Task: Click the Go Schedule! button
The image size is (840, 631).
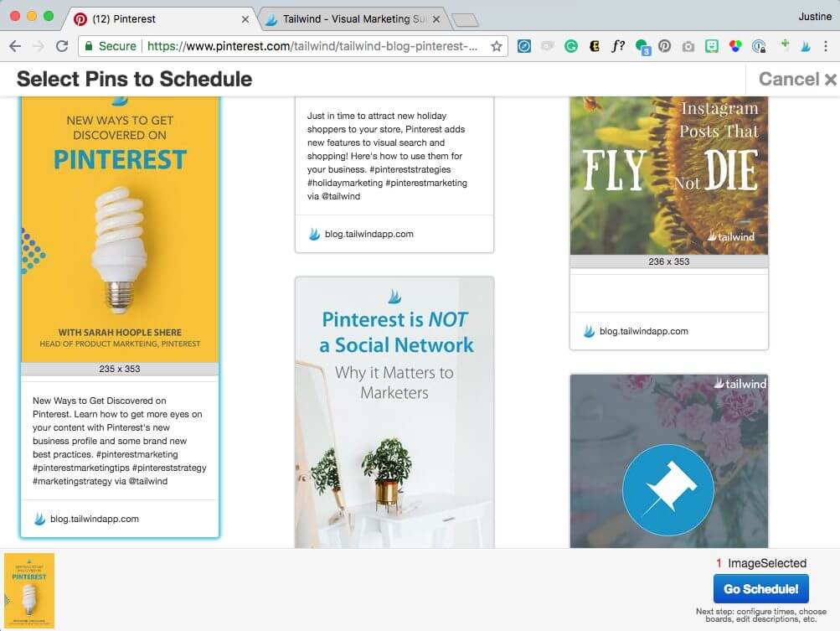Action: point(760,588)
